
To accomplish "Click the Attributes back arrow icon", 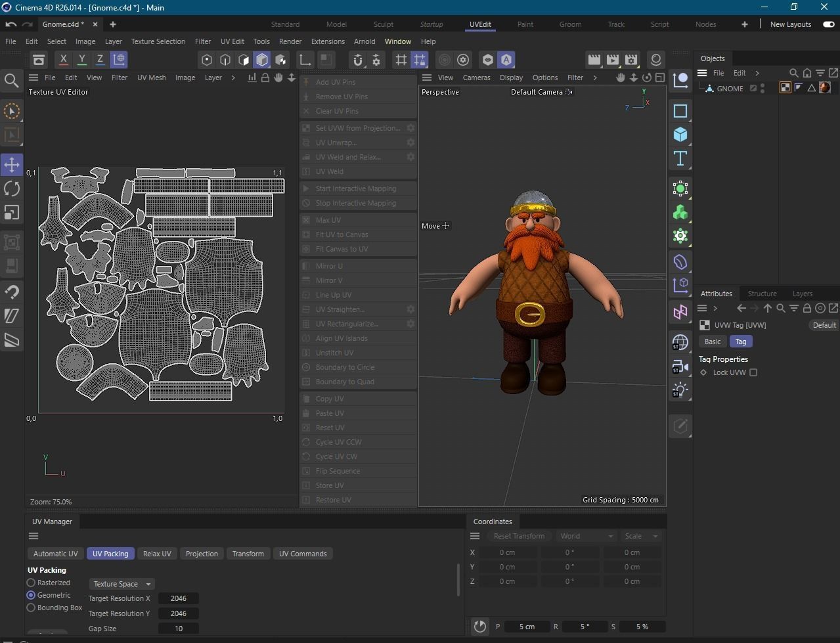I will [x=741, y=308].
